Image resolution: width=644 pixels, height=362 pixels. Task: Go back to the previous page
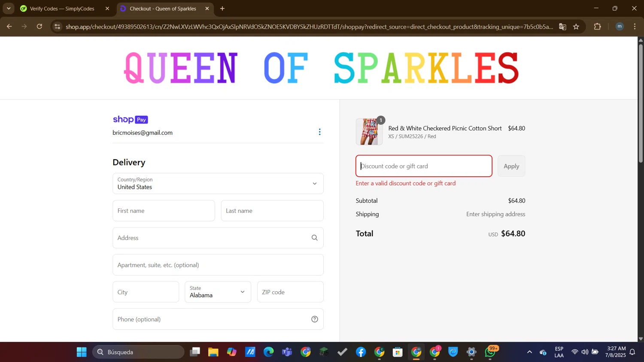point(9,27)
